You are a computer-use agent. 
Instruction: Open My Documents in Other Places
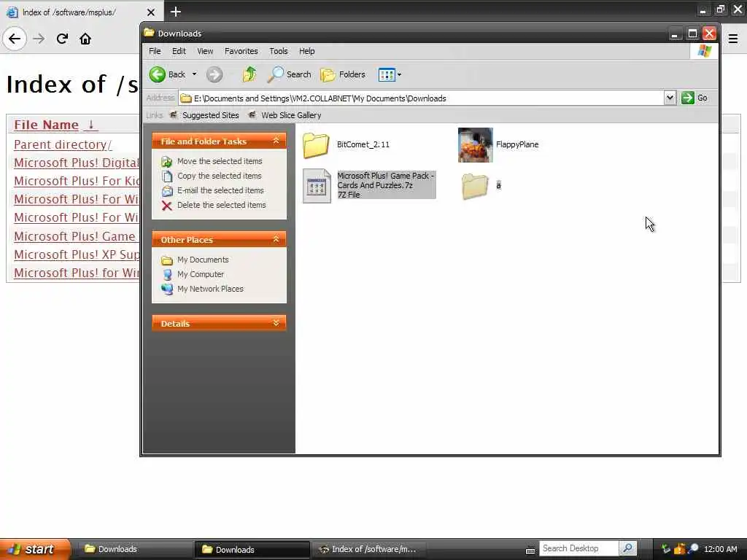[203, 260]
